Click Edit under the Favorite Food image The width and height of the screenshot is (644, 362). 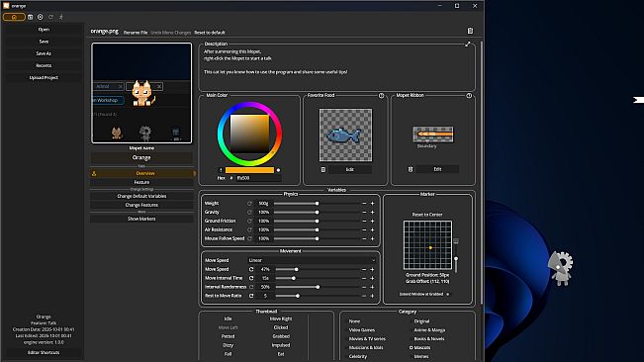(349, 169)
